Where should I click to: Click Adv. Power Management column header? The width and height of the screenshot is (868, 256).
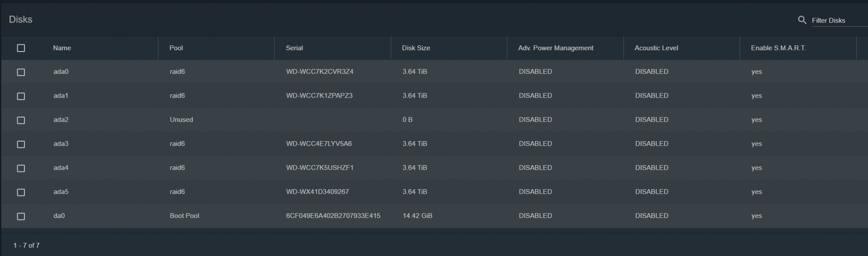click(x=556, y=48)
